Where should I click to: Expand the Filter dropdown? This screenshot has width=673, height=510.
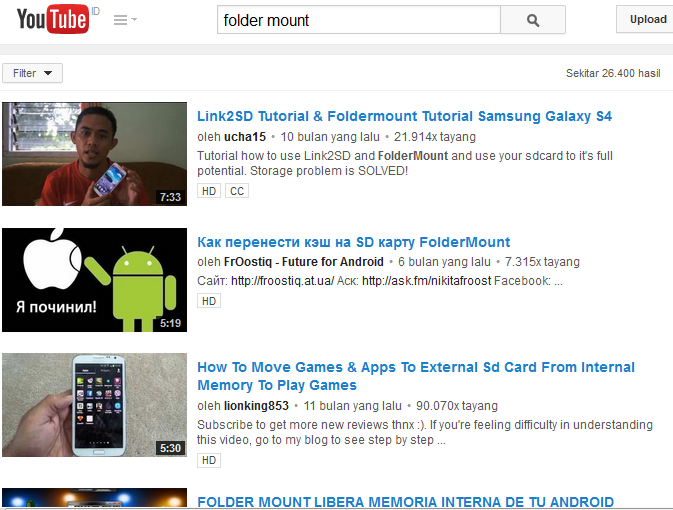pyautogui.click(x=32, y=73)
